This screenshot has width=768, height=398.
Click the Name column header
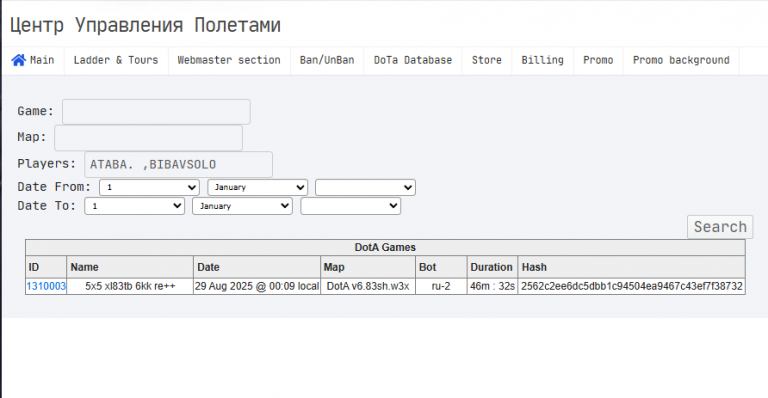pyautogui.click(x=130, y=267)
